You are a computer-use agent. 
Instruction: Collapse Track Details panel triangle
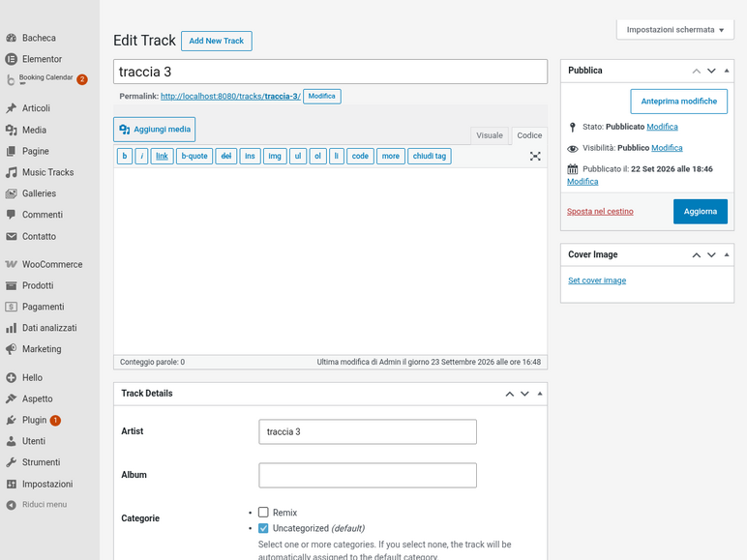(x=540, y=394)
